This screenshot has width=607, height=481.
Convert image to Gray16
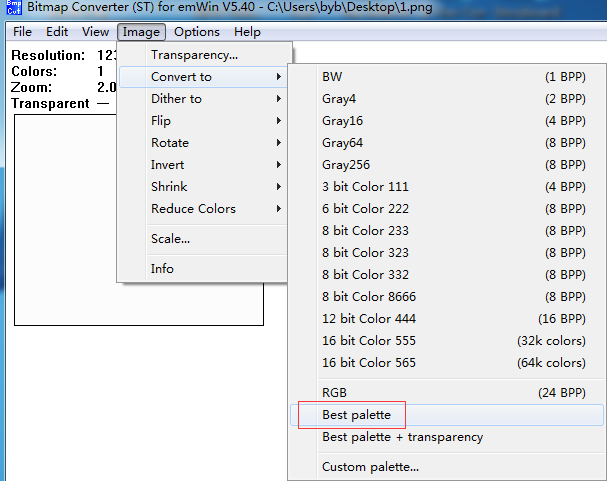pos(447,121)
